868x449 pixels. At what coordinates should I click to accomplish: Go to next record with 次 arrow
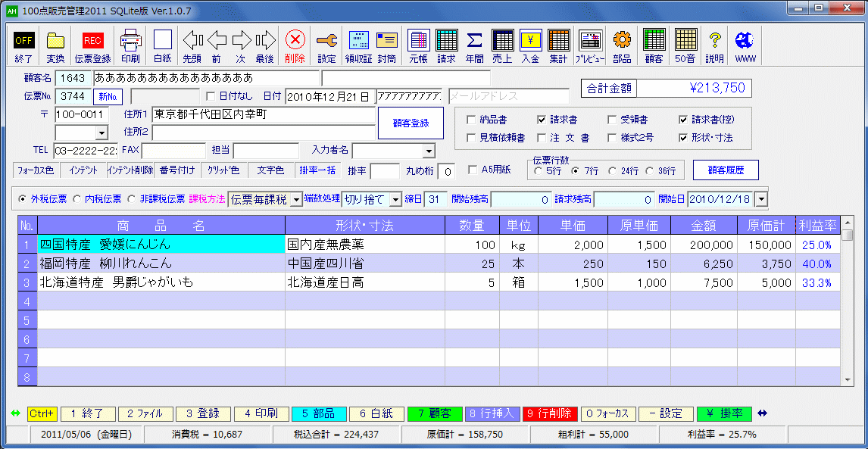[x=241, y=46]
